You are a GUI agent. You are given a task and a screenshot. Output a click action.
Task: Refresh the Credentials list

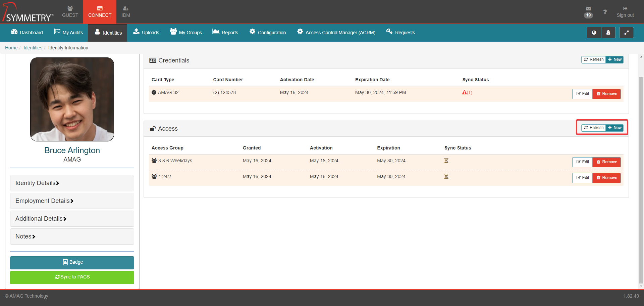[x=593, y=59]
